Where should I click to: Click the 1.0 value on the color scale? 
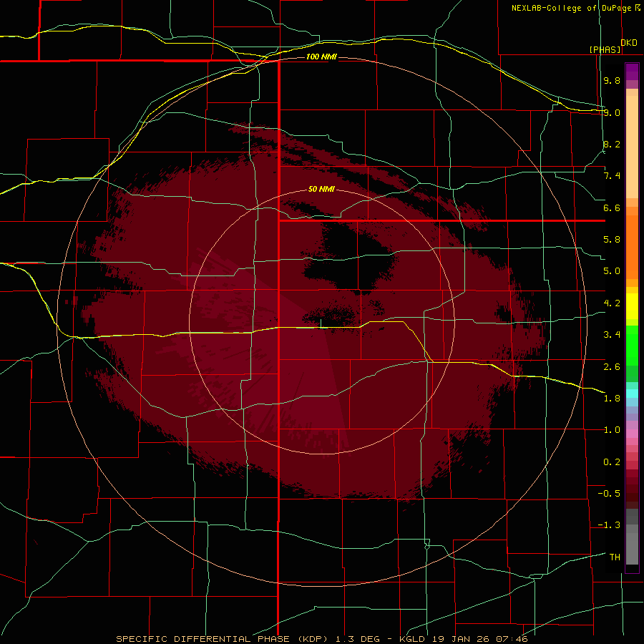[x=612, y=430]
